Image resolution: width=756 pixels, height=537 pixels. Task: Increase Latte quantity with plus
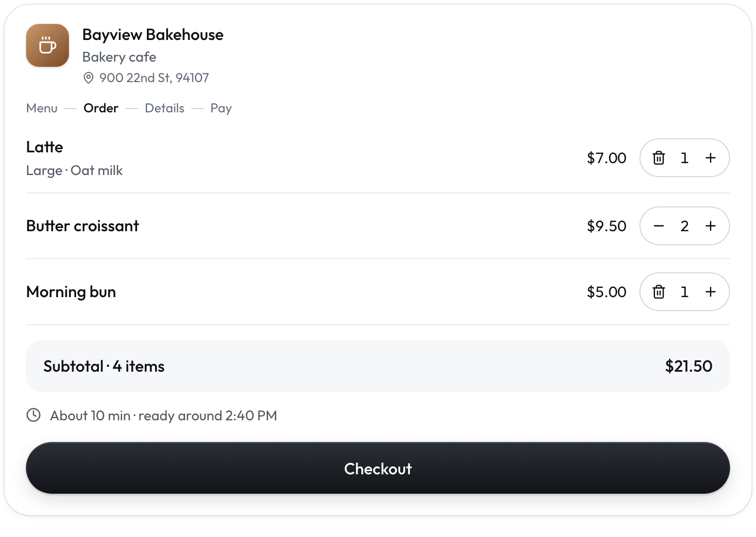click(711, 158)
